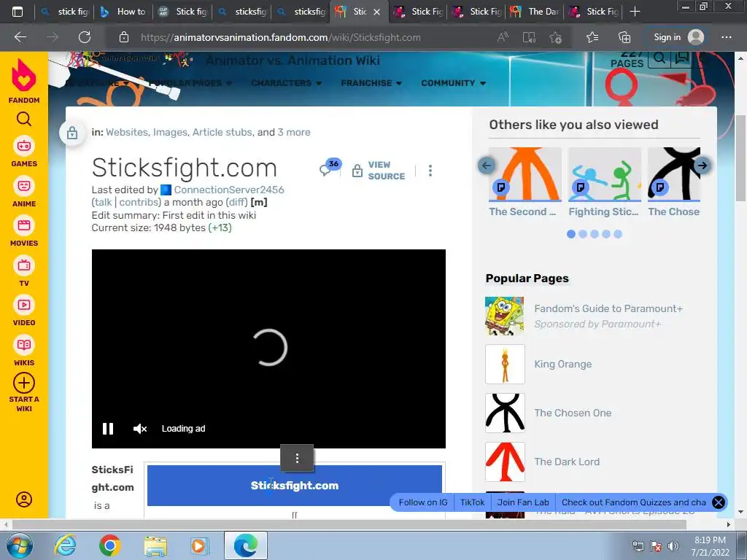Reload the page with refresh button
This screenshot has height=560, width=747.
point(85,37)
